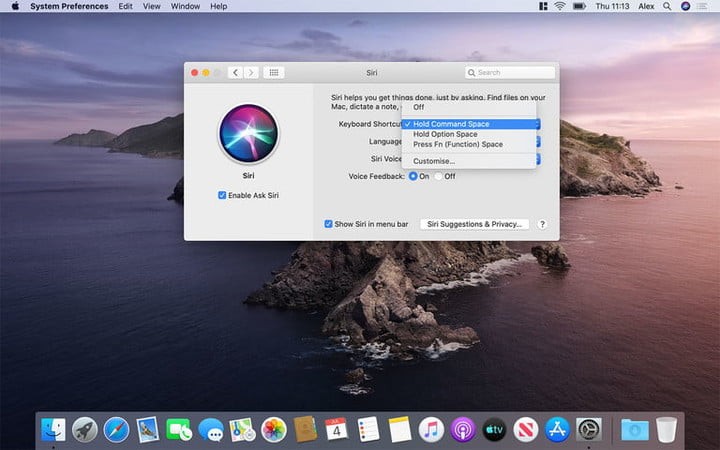The width and height of the screenshot is (720, 450).
Task: Click the large Siri icon in the sidebar
Action: pos(247,134)
